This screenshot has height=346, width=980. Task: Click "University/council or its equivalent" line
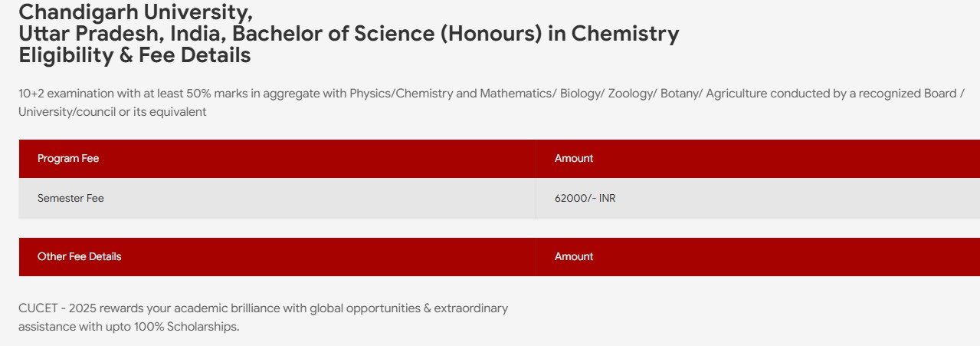pyautogui.click(x=112, y=112)
